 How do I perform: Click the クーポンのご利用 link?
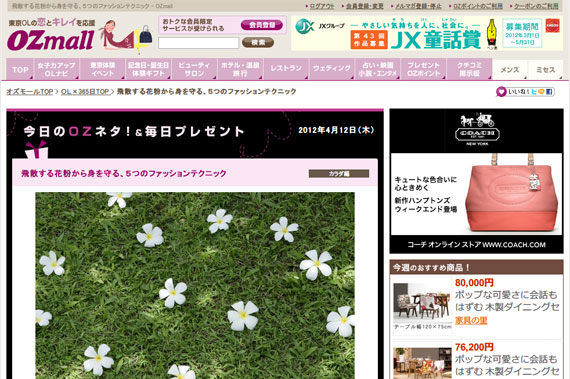tap(536, 6)
